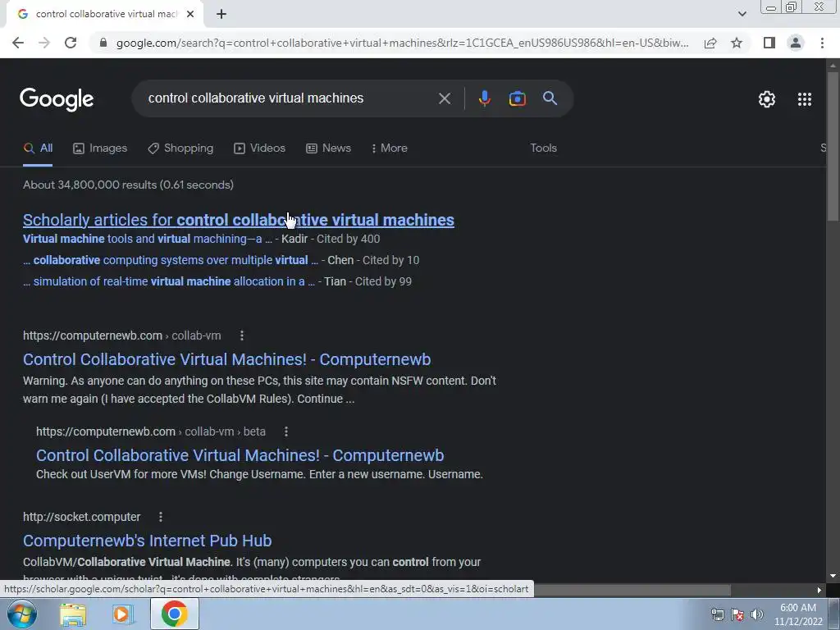Open the Chrome profile avatar

click(x=796, y=43)
